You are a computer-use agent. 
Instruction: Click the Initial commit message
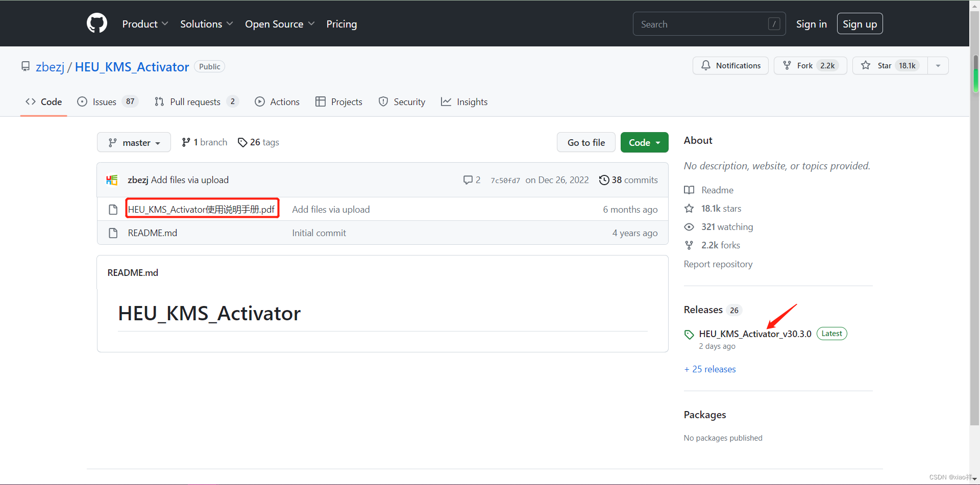[x=319, y=233]
